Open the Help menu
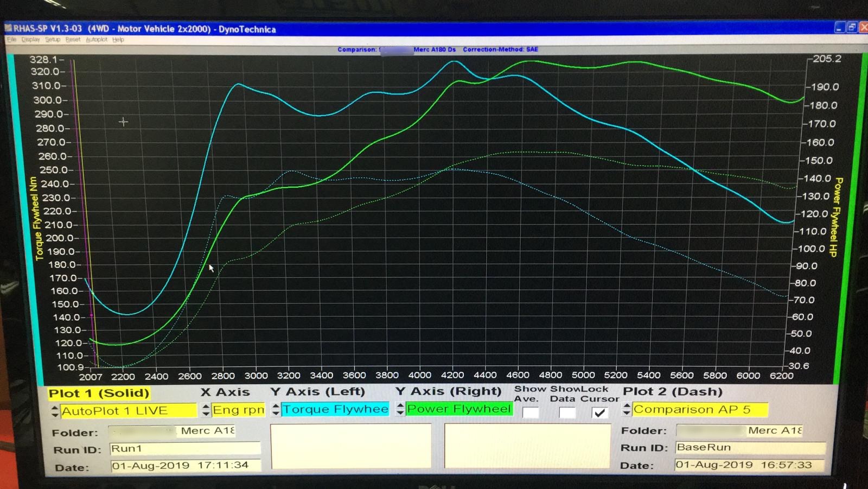 (118, 40)
